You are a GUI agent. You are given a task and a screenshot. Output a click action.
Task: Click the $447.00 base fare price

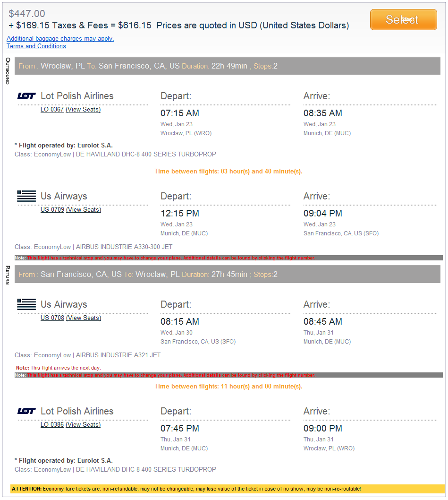click(27, 14)
